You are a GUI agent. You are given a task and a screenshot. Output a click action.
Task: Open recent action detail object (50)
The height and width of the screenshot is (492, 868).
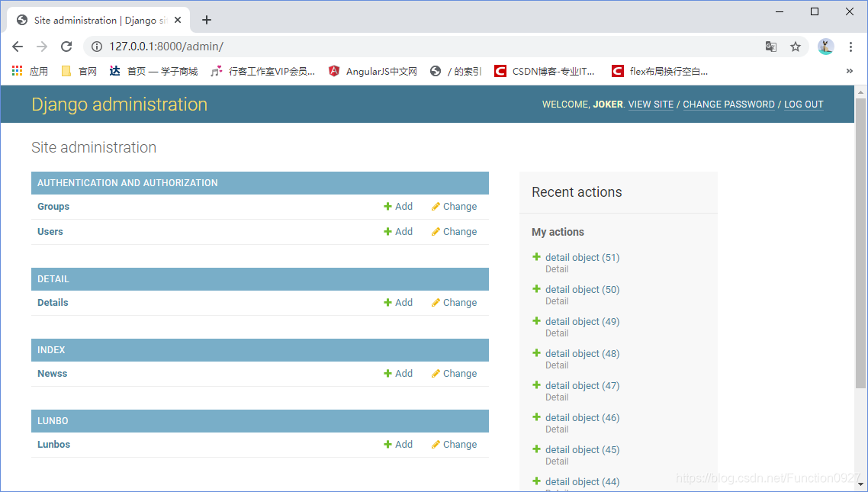[x=583, y=289]
